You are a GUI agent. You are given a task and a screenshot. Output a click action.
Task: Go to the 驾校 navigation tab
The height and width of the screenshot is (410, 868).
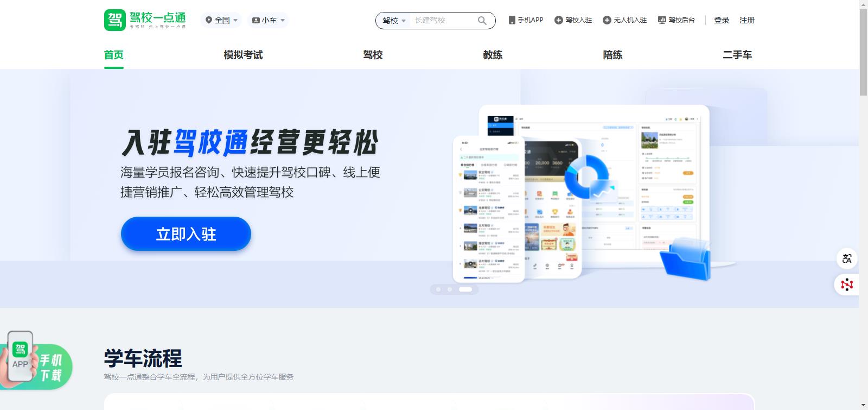(x=373, y=55)
